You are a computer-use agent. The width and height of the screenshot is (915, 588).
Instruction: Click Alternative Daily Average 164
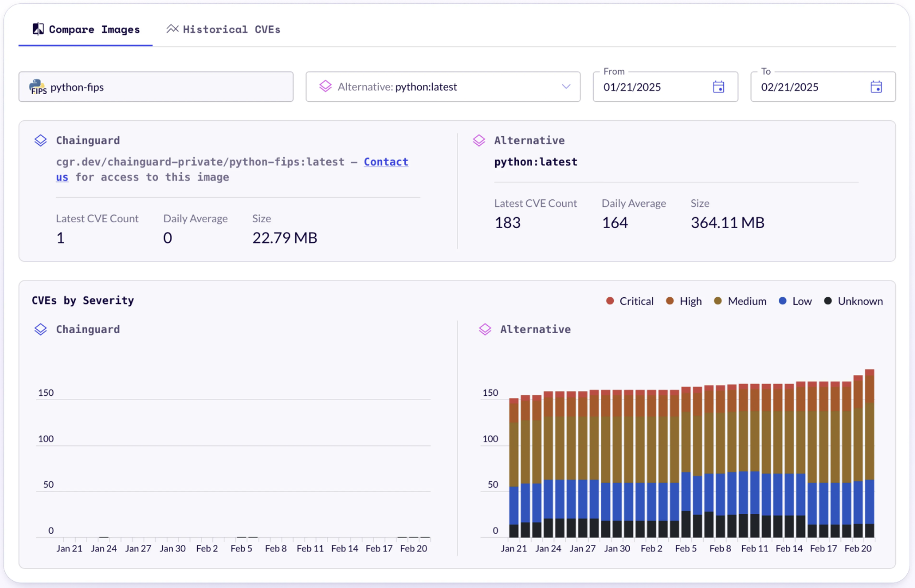tap(615, 223)
